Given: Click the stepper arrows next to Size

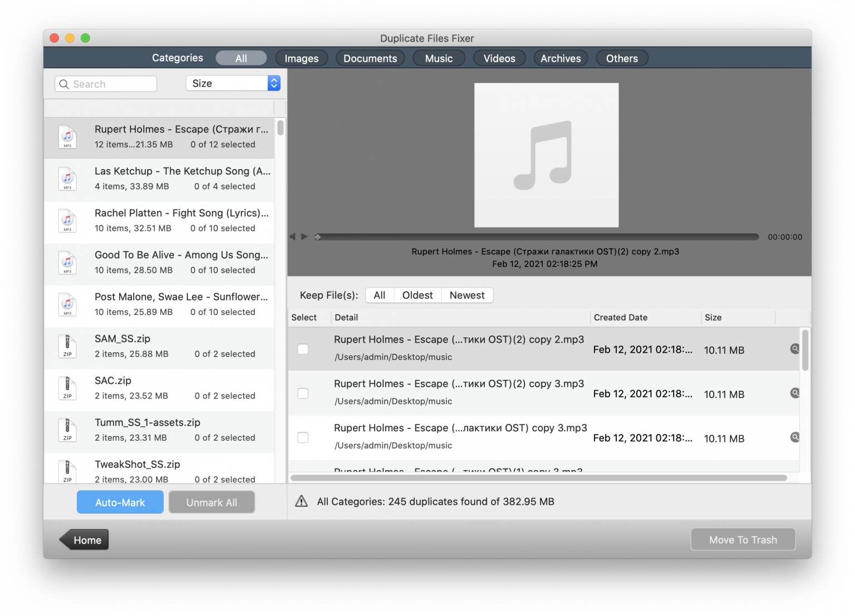Looking at the screenshot, I should (273, 83).
